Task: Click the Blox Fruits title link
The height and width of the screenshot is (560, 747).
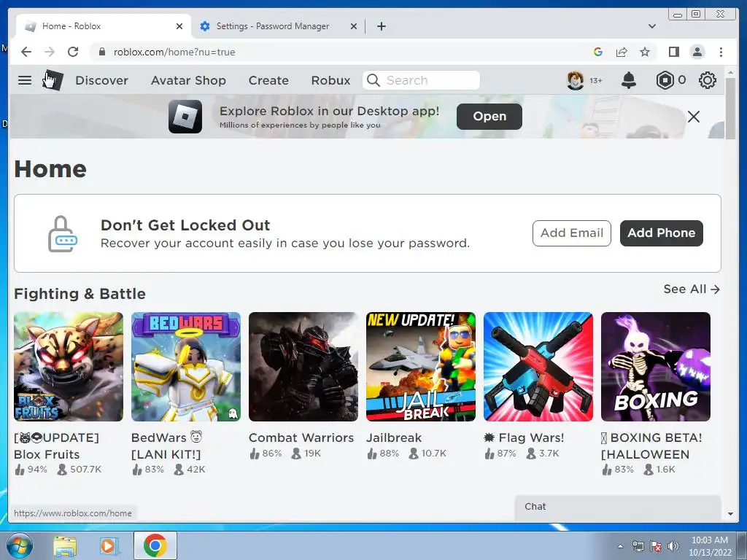Action: coord(57,446)
